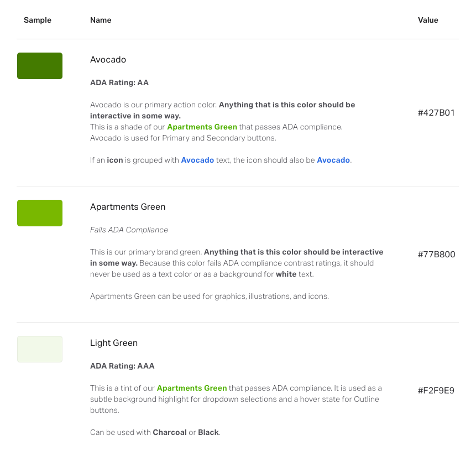Click the 'ADA Rating: AA' label

tap(119, 82)
